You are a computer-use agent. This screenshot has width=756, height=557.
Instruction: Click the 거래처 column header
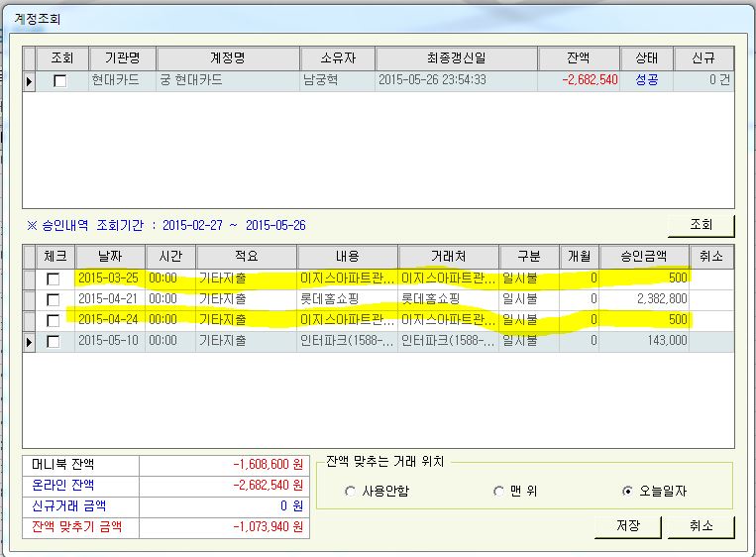(448, 257)
